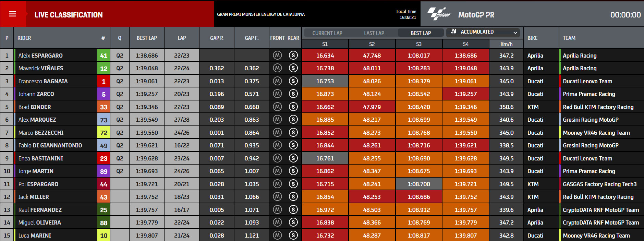Open Maverick Viñales rider name
The image size is (644, 241).
coord(41,68)
